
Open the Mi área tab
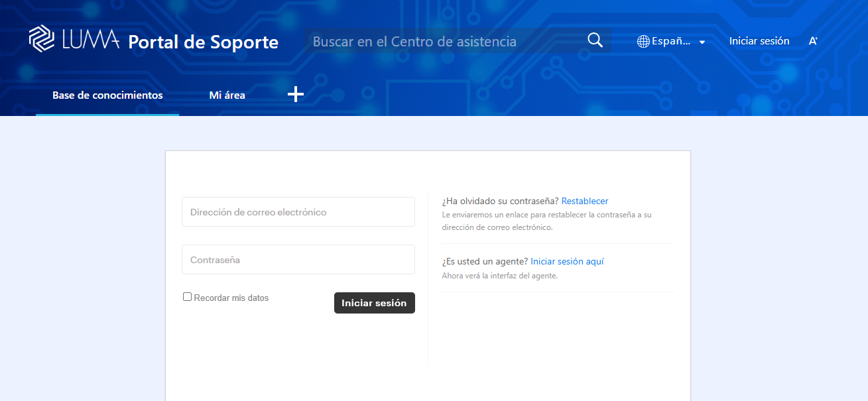pyautogui.click(x=227, y=95)
